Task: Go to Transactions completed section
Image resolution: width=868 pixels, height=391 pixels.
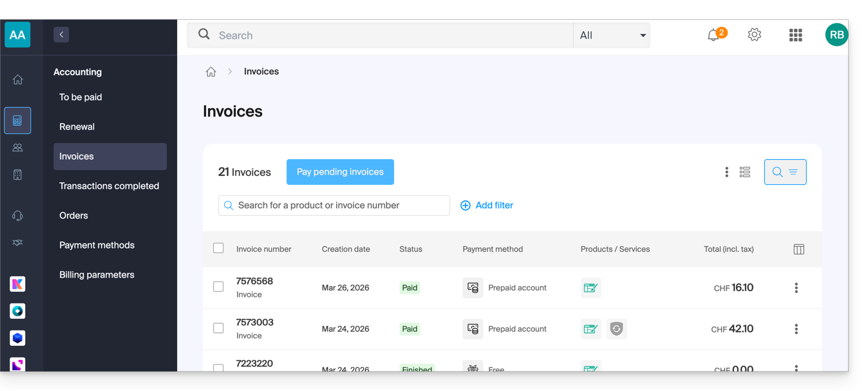Action: pyautogui.click(x=109, y=186)
